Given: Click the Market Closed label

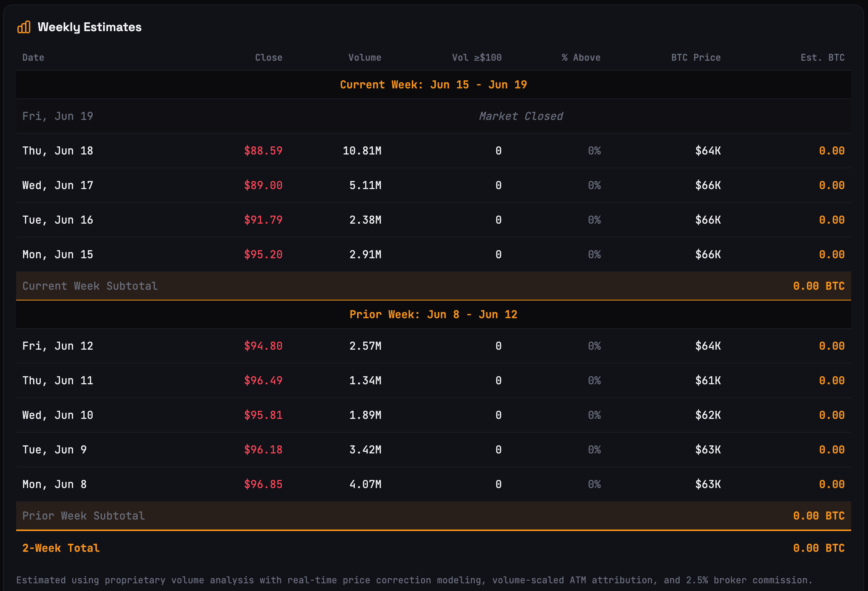Looking at the screenshot, I should click(x=521, y=116).
